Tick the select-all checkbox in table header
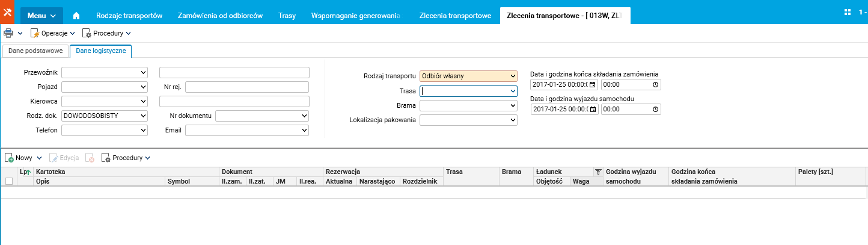The height and width of the screenshot is (245, 868). tap(8, 181)
